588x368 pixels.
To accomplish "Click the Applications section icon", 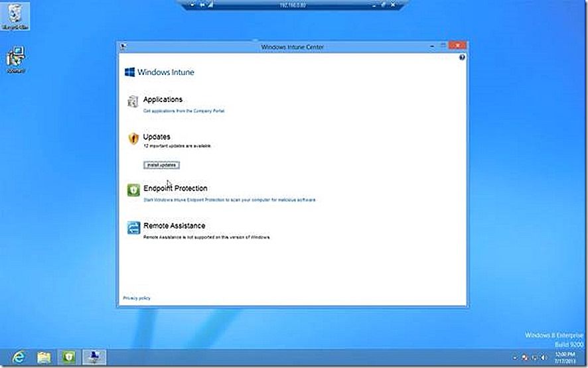I will pos(133,101).
